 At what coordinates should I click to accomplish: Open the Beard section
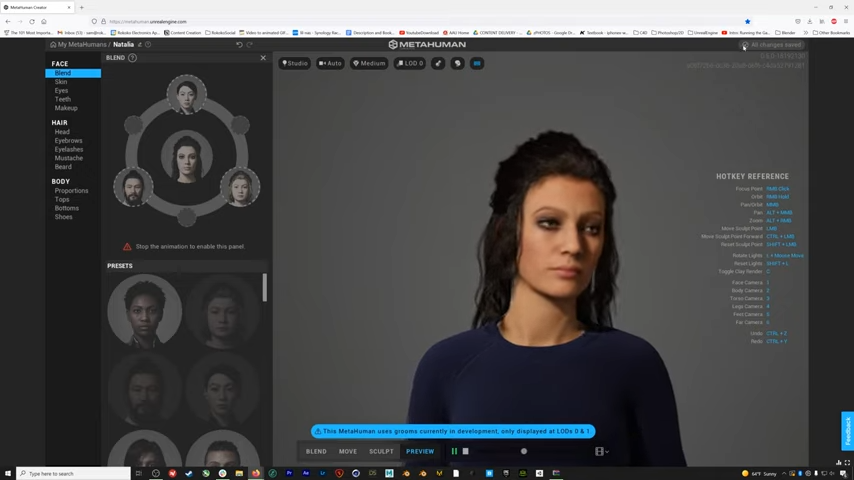(x=63, y=167)
